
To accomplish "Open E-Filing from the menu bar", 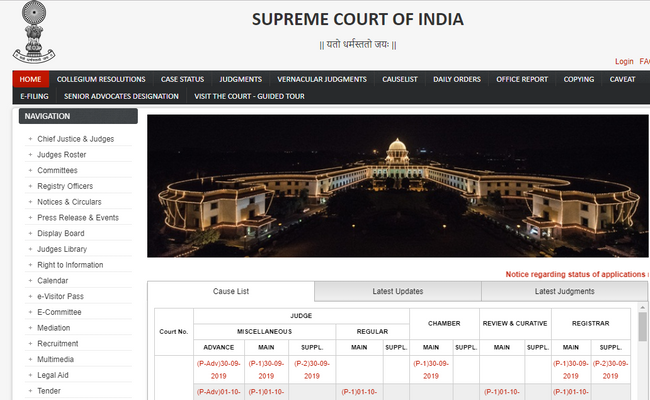I will pos(34,96).
